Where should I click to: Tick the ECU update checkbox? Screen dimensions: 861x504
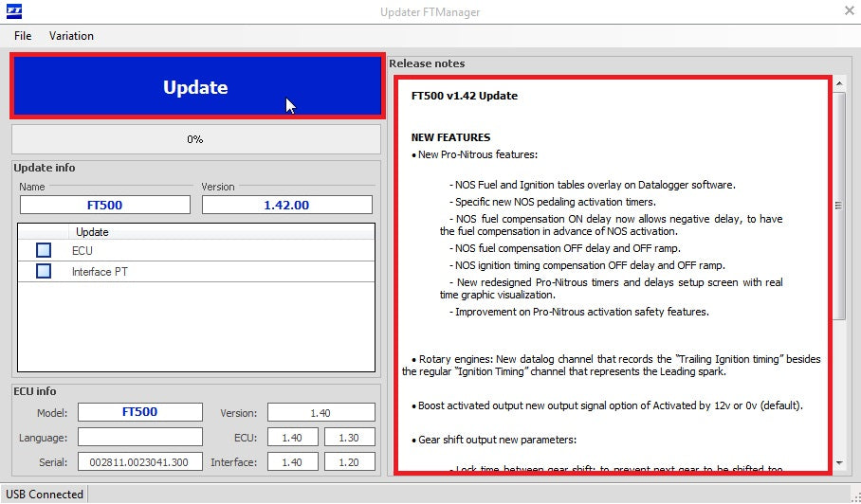44,250
